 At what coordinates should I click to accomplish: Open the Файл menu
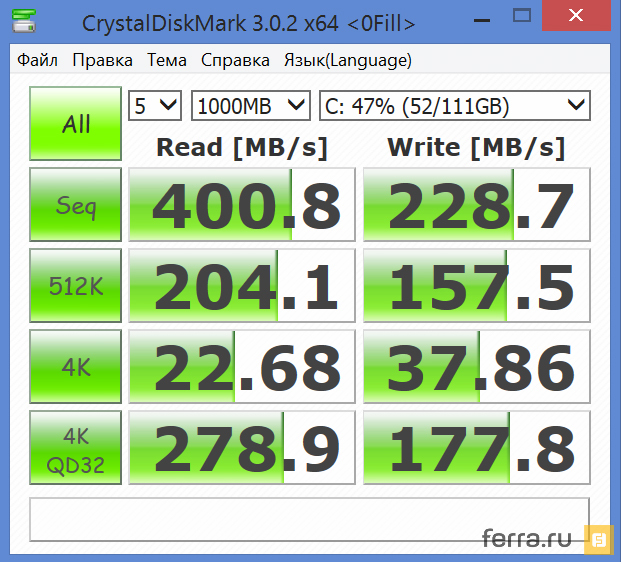(37, 60)
